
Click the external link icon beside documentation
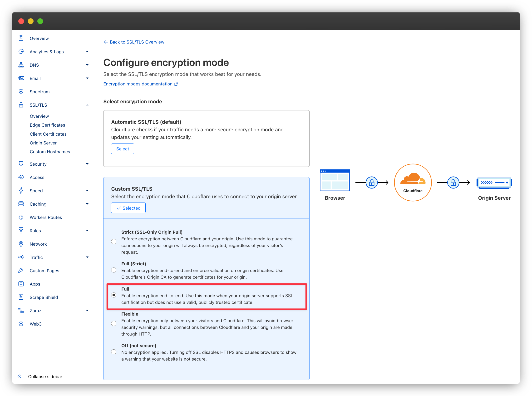coord(176,84)
